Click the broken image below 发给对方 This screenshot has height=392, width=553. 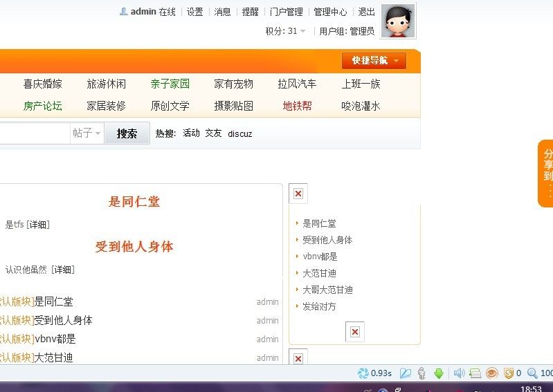355,331
